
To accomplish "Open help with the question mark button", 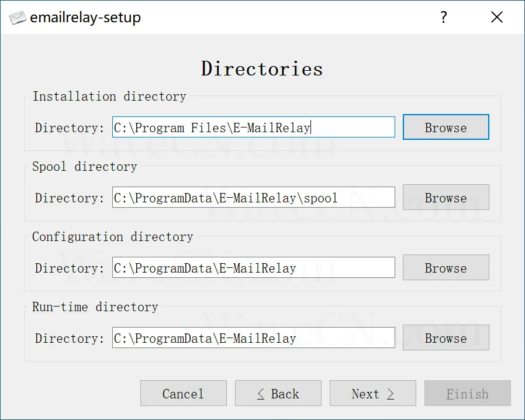I will [444, 17].
